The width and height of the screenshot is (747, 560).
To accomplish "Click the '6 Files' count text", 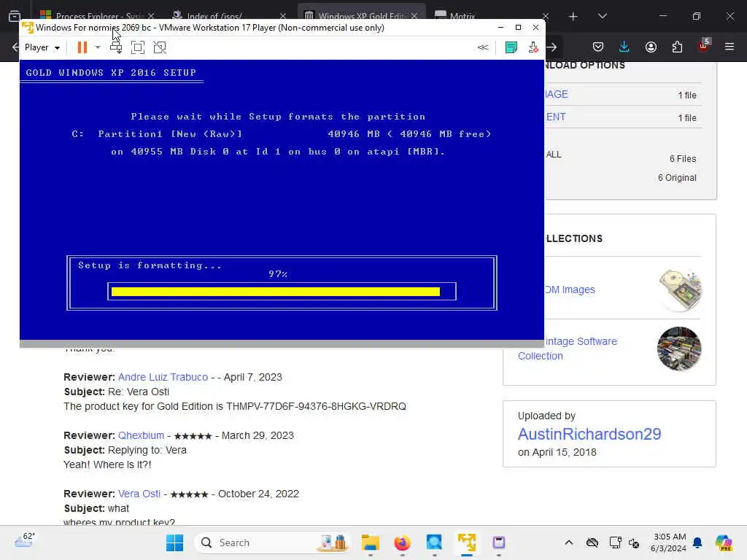I will [683, 158].
